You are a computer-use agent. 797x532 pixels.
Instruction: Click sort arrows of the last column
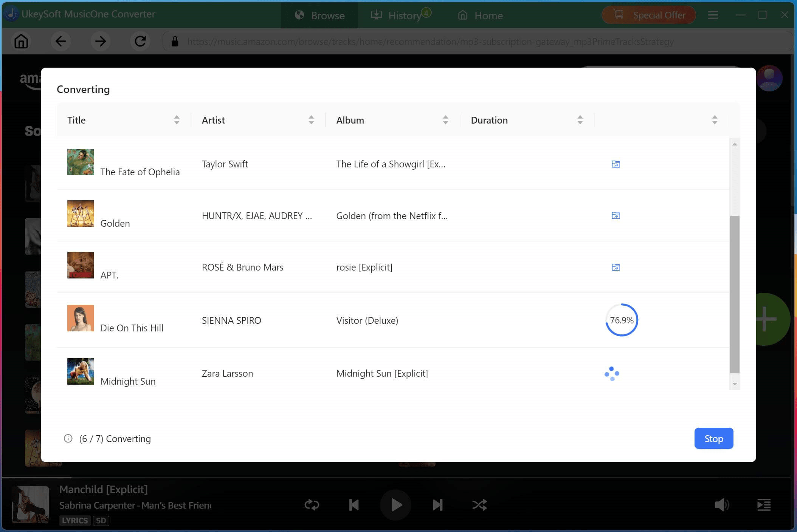coord(715,120)
